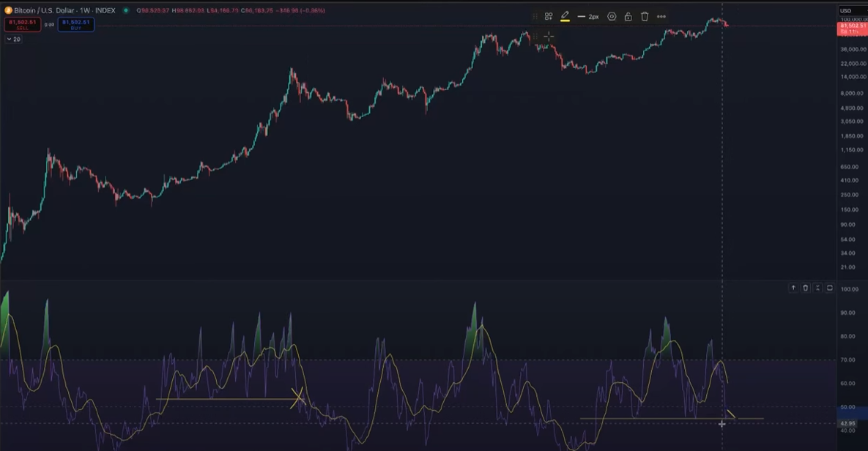868x451 pixels.
Task: Select the yellow X mark on the indicator
Action: coord(298,398)
